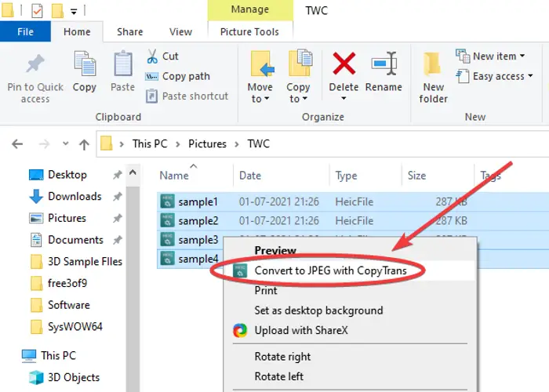549x392 pixels.
Task: Switch to the Share ribbon tab
Action: click(x=130, y=32)
